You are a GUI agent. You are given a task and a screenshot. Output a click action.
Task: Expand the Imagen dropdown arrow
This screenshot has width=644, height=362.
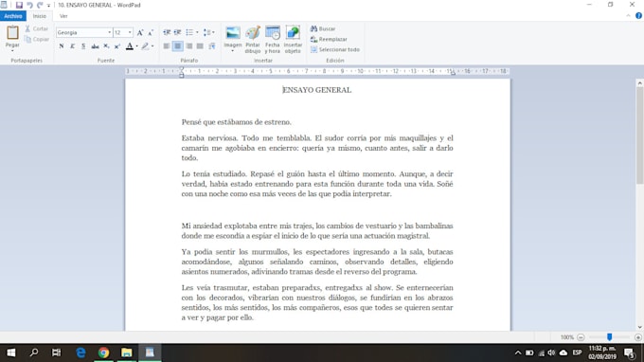(x=233, y=50)
